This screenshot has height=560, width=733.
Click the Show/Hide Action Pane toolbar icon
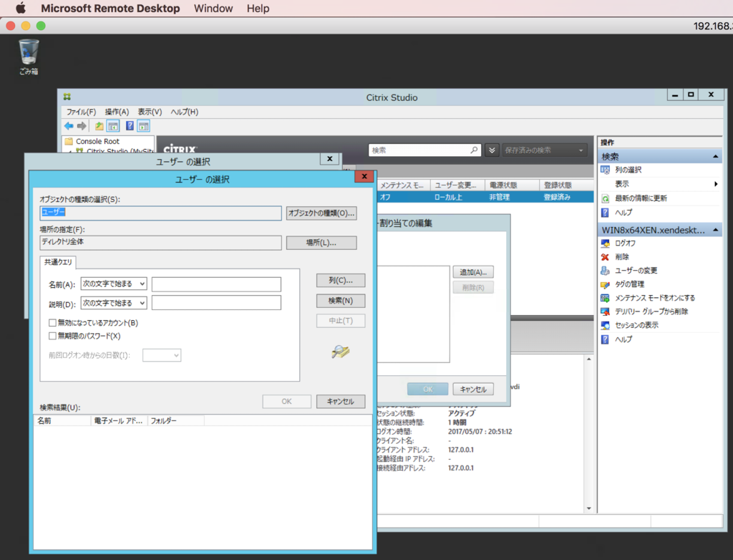click(143, 126)
